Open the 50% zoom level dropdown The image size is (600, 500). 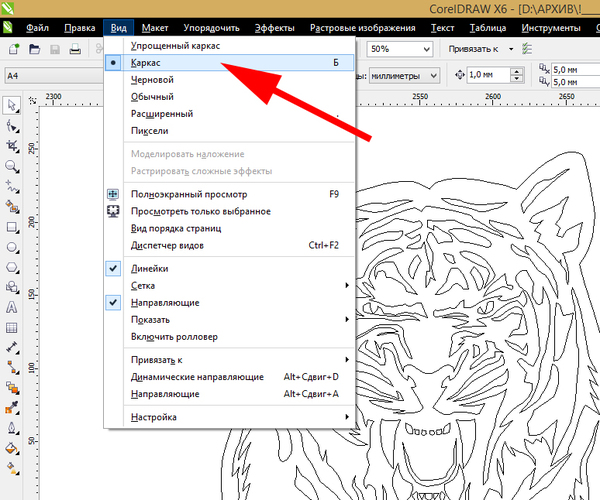click(399, 49)
